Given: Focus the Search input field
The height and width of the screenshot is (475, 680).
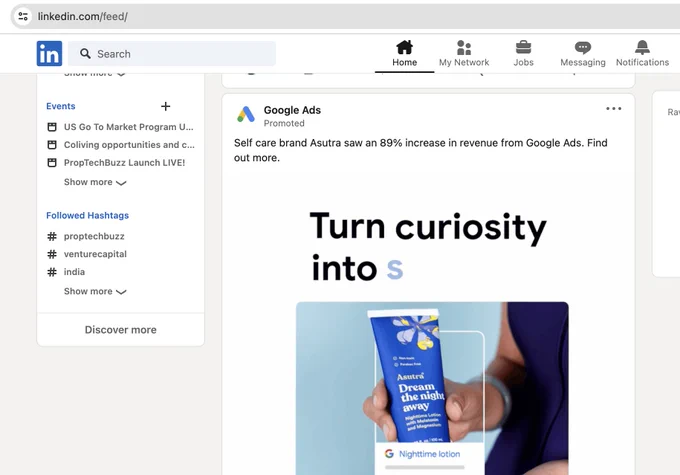Looking at the screenshot, I should click(172, 53).
